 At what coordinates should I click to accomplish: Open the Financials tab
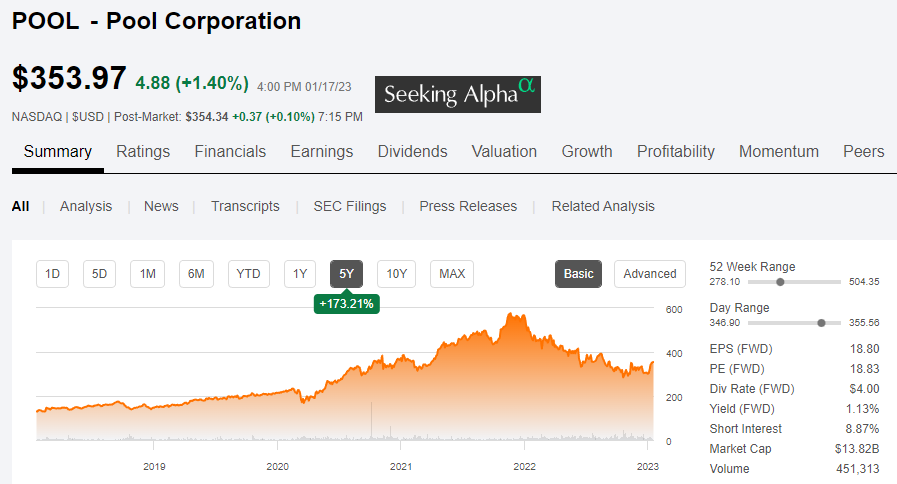(x=230, y=152)
